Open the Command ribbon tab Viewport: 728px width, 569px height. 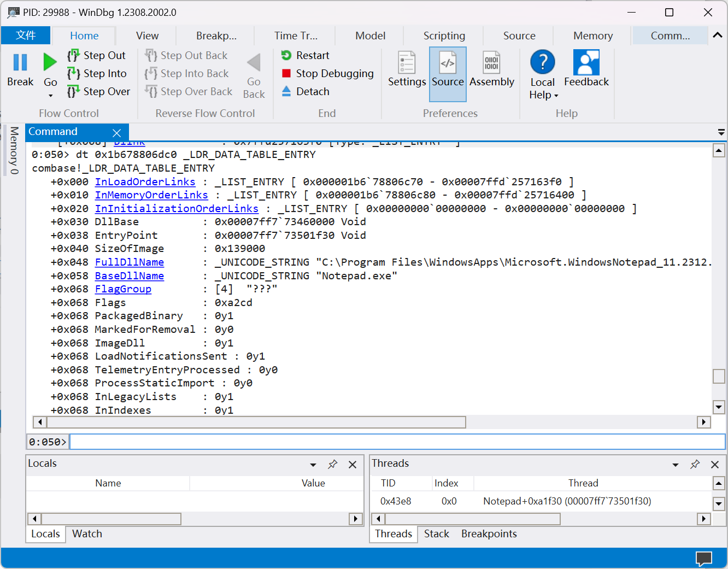[670, 36]
